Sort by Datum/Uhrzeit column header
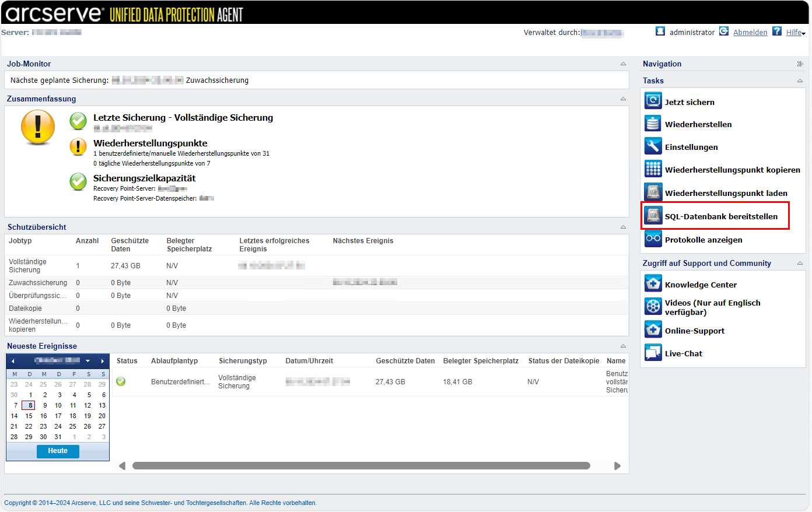Image resolution: width=812 pixels, height=512 pixels. tap(309, 361)
